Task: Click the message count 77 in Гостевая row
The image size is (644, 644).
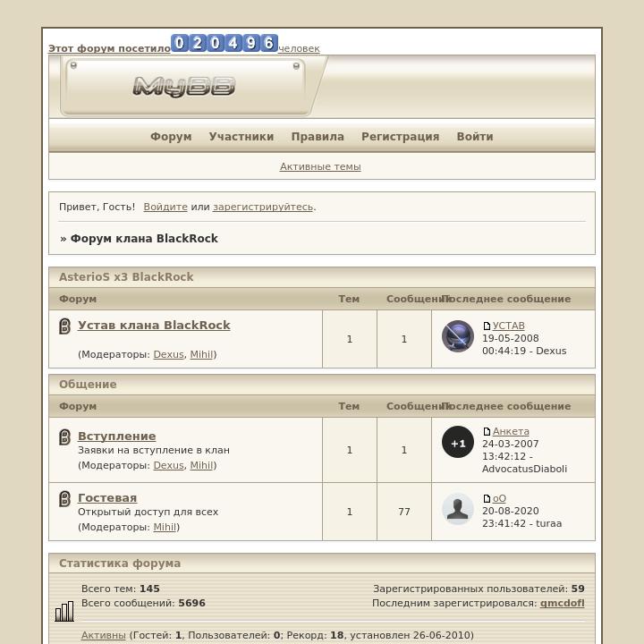Action: 404,512
